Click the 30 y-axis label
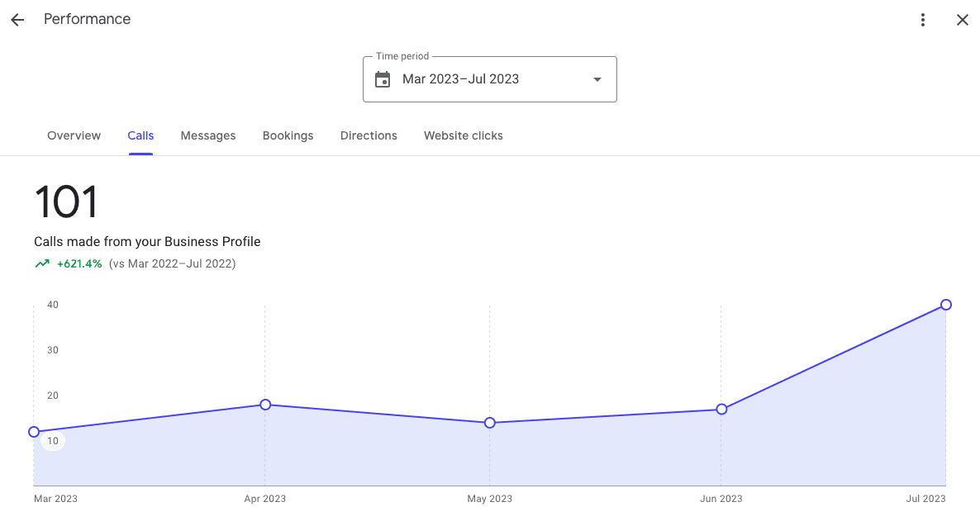Image resolution: width=980 pixels, height=507 pixels. 53,350
